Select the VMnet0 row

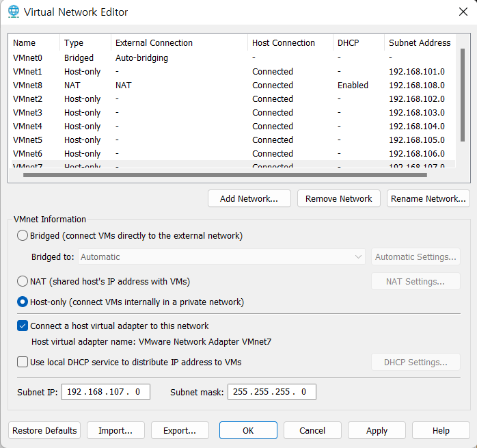tap(233, 58)
